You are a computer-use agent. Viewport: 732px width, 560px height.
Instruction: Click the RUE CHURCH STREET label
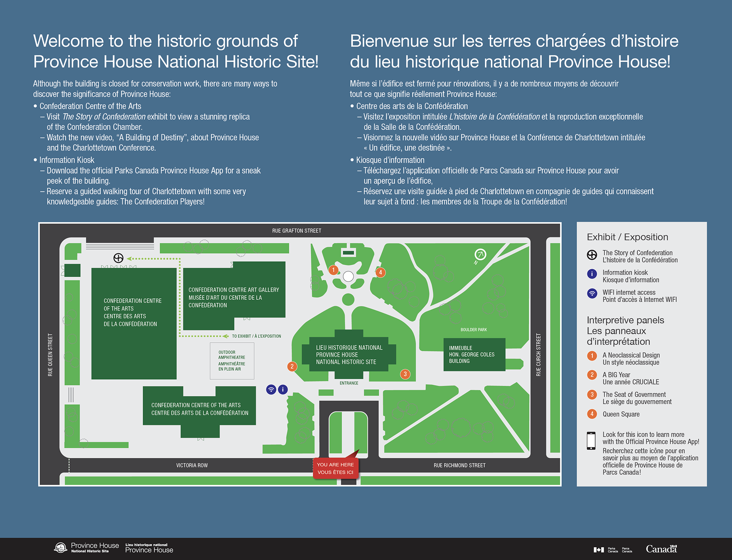click(538, 355)
